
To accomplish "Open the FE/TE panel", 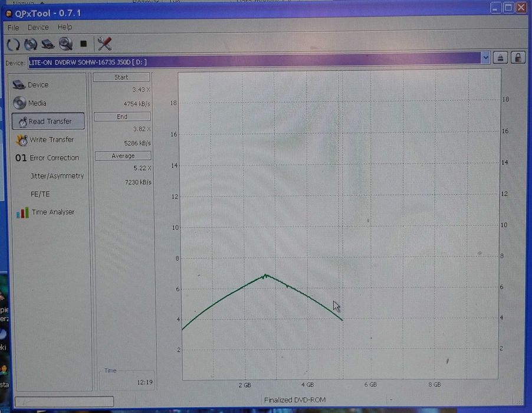I will point(40,194).
